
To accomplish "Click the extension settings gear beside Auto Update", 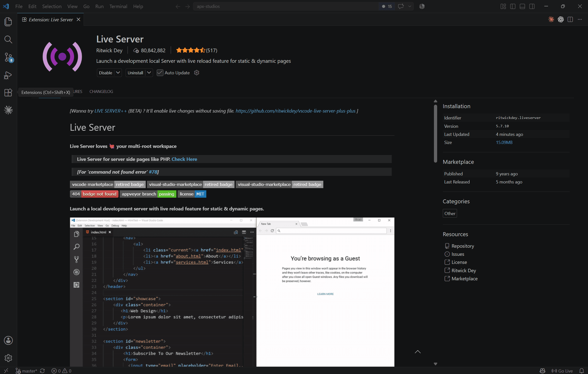I will pos(196,73).
